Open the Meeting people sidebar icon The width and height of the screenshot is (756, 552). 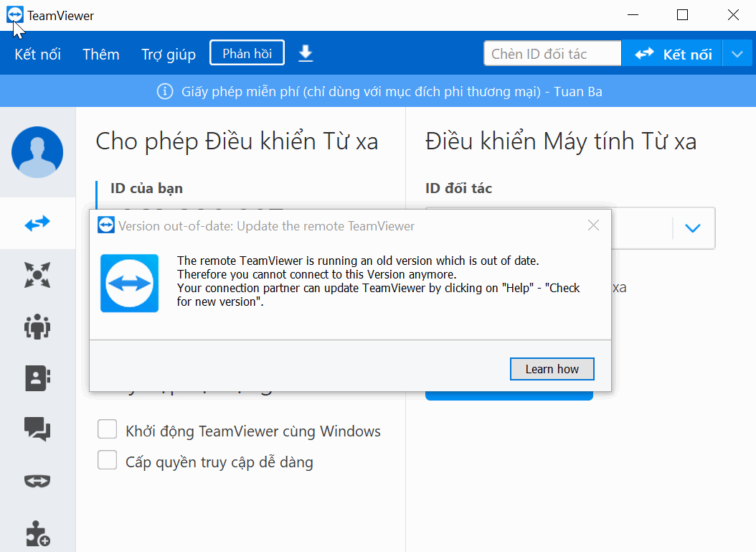coord(37,327)
